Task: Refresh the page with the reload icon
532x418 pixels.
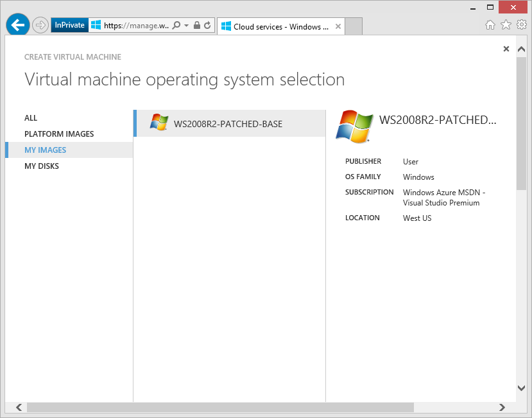Action: click(x=207, y=26)
